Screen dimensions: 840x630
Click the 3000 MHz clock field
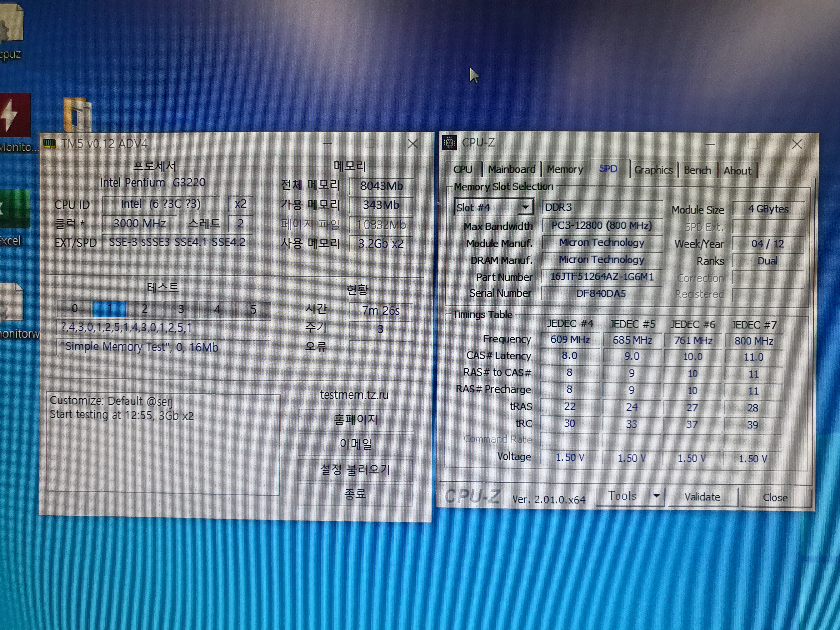(139, 223)
